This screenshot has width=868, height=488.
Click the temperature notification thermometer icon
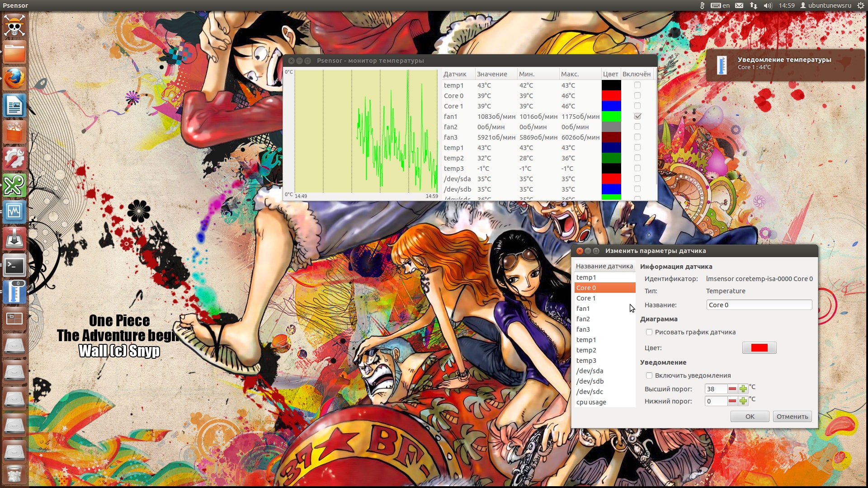(x=722, y=65)
